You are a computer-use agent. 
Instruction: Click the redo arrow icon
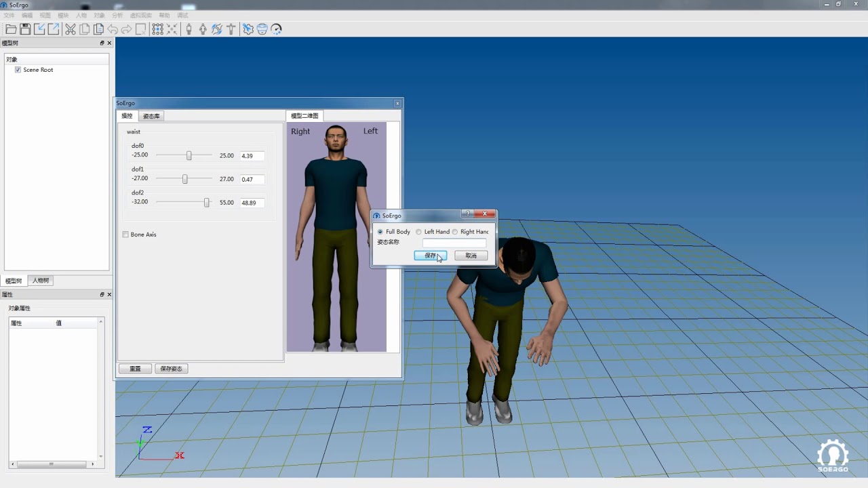click(127, 29)
